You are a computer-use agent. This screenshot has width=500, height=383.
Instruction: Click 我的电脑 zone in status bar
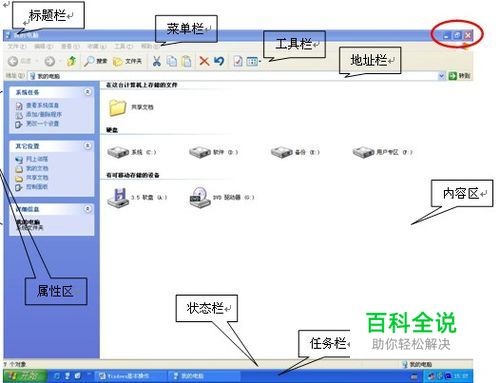417,364
